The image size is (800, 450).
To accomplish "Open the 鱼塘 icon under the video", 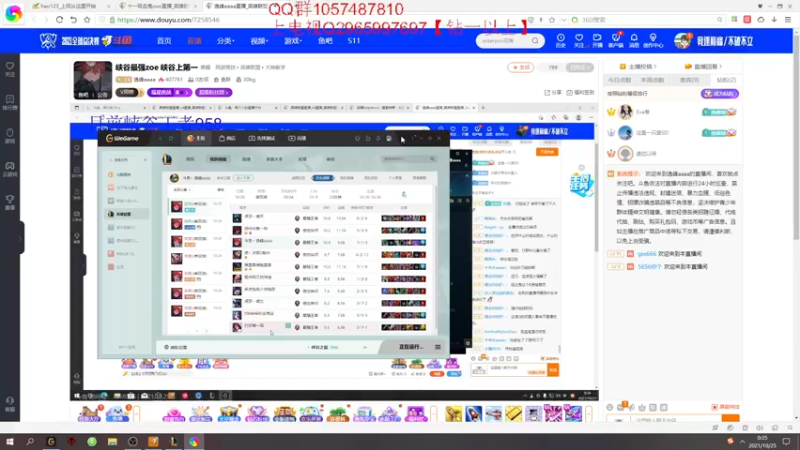I will tap(117, 413).
